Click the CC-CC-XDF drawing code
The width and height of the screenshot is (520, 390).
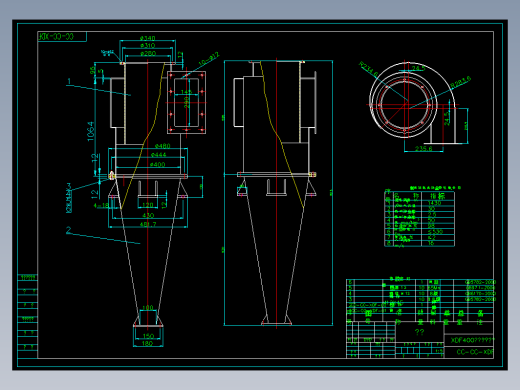(x=475, y=352)
